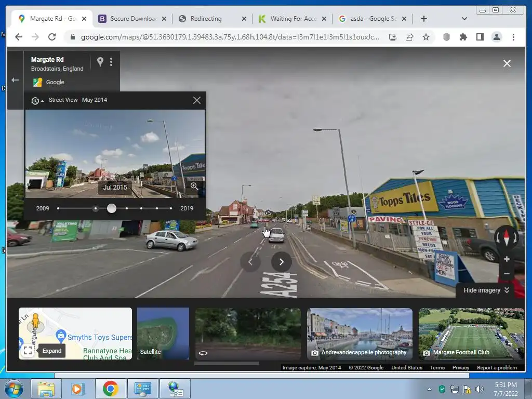Click the Jul 2015 preview image
Viewport: 532px width, 399px height.
[x=115, y=154]
